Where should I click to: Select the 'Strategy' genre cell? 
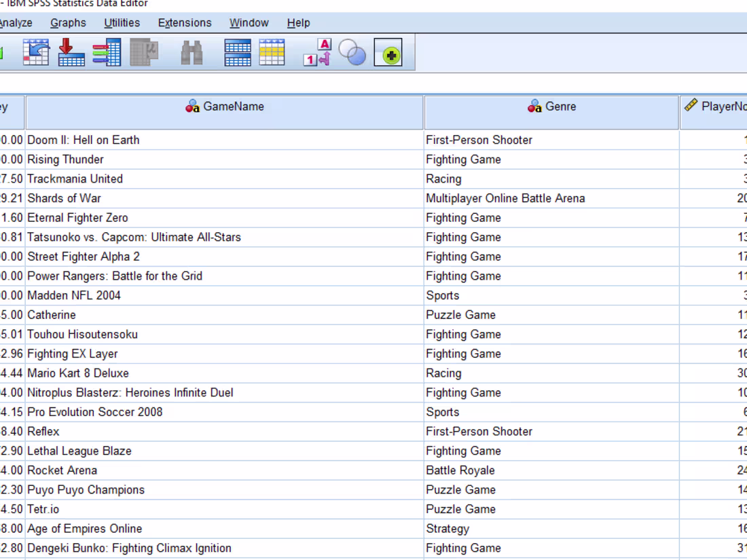(551, 529)
